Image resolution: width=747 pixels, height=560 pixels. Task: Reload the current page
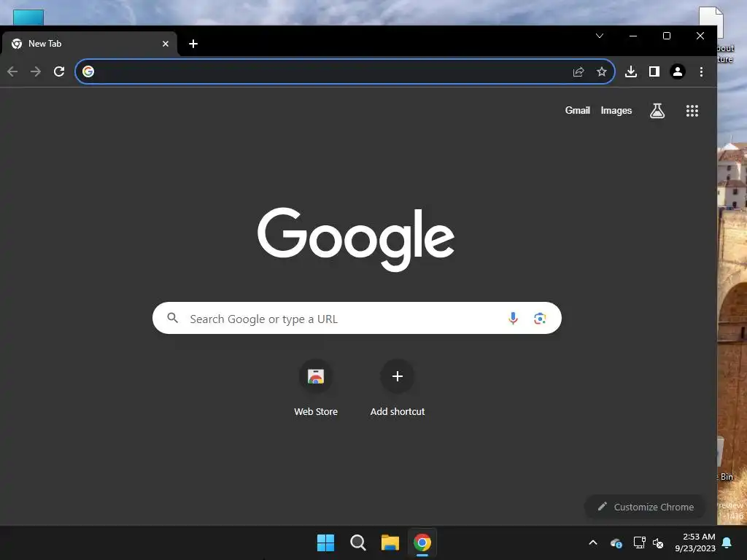[x=59, y=71]
